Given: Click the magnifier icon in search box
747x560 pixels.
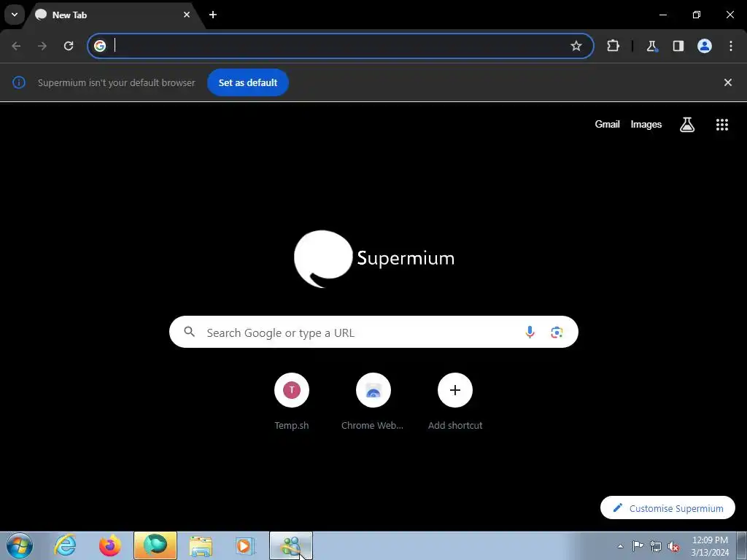Looking at the screenshot, I should [x=189, y=332].
